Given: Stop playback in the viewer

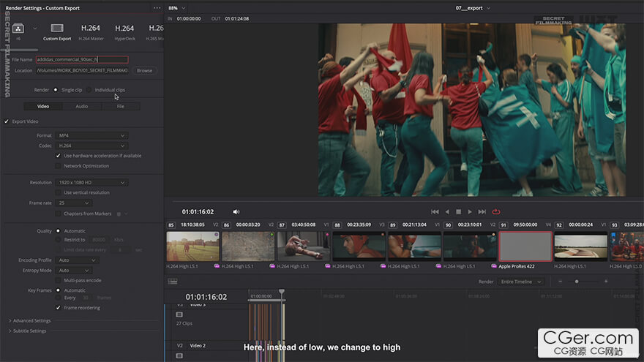Looking at the screenshot, I should point(458,212).
